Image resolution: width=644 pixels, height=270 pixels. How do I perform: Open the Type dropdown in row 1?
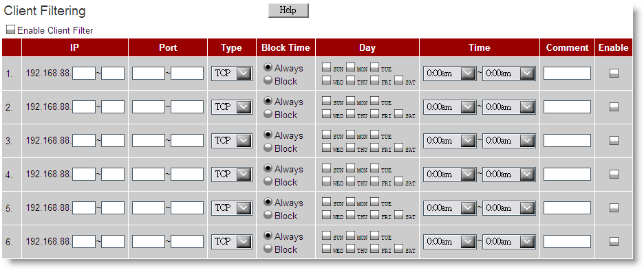[x=232, y=74]
